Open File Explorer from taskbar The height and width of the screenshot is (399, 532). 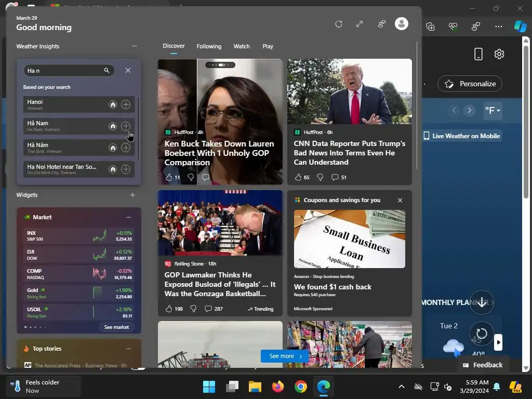click(255, 387)
